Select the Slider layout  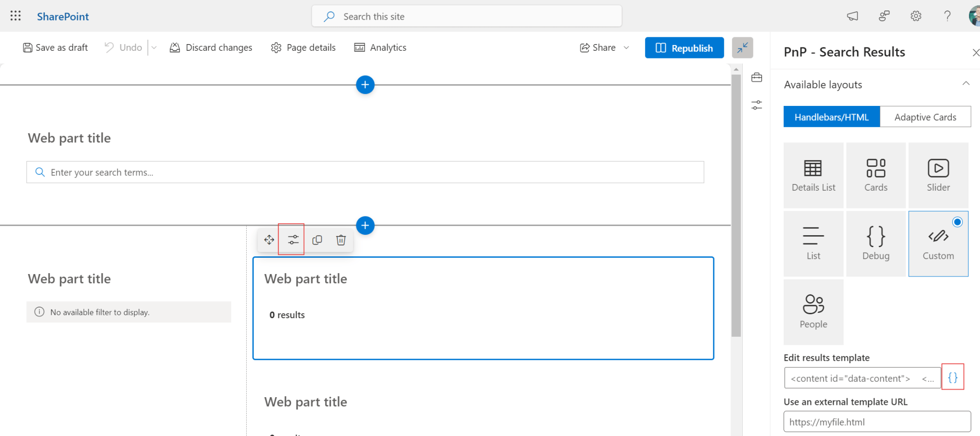(938, 174)
